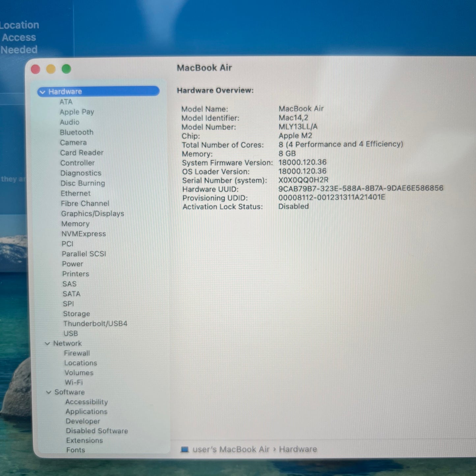This screenshot has height=476, width=476.
Task: Click the Apple M2 chip value
Action: coord(295,136)
